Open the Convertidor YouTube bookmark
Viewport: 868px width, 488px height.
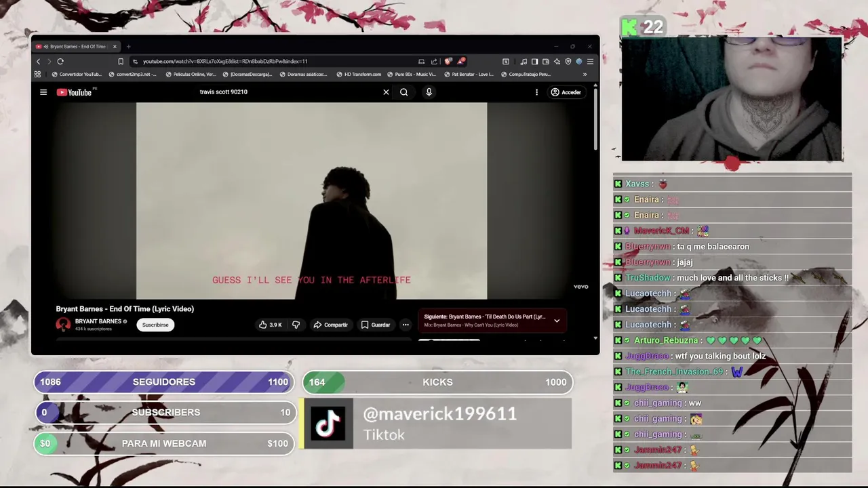coord(76,75)
